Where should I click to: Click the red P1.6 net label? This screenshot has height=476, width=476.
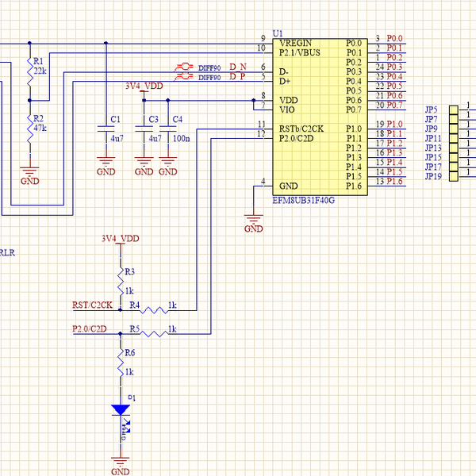[x=394, y=181]
